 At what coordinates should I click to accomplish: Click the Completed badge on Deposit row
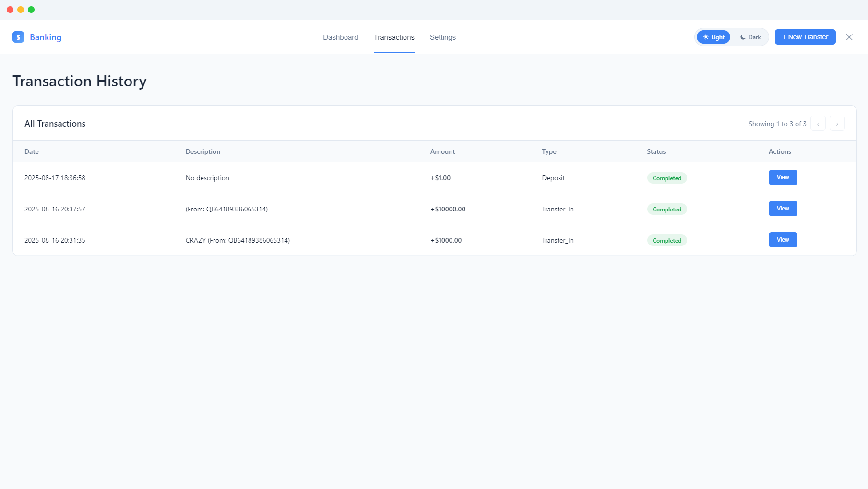(x=666, y=178)
